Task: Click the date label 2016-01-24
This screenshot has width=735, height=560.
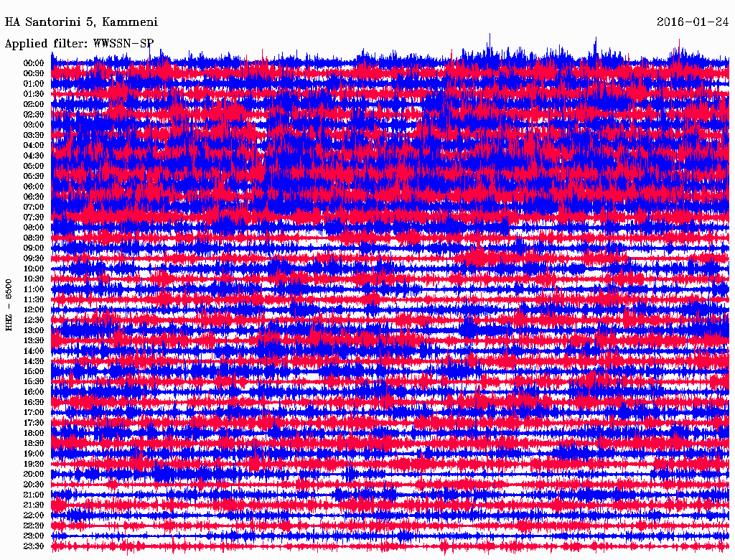Action: click(693, 22)
